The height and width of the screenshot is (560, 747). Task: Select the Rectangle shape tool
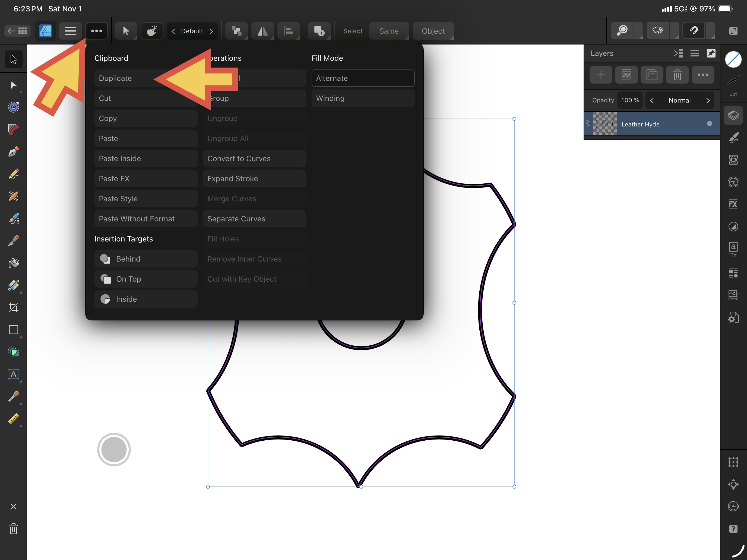14,330
